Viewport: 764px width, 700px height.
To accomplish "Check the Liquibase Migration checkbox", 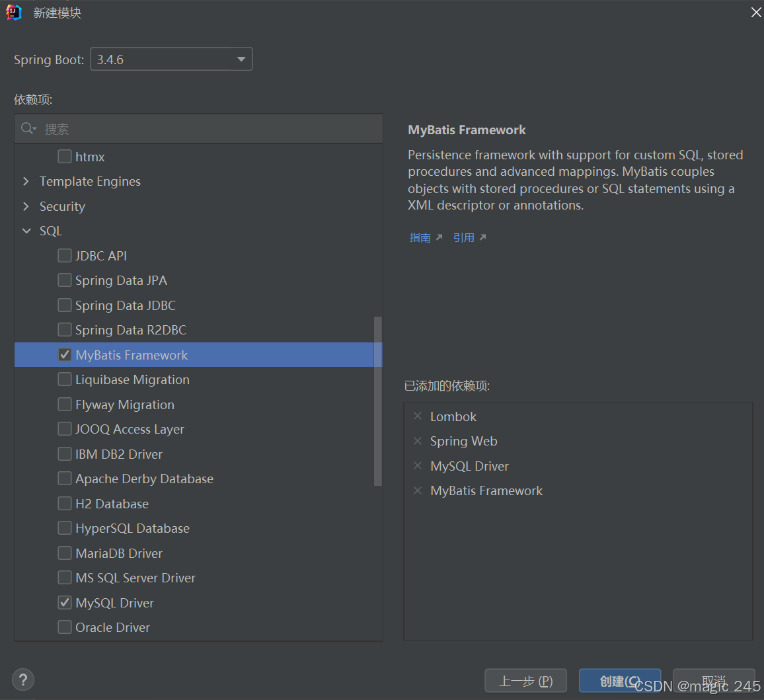I will click(64, 379).
